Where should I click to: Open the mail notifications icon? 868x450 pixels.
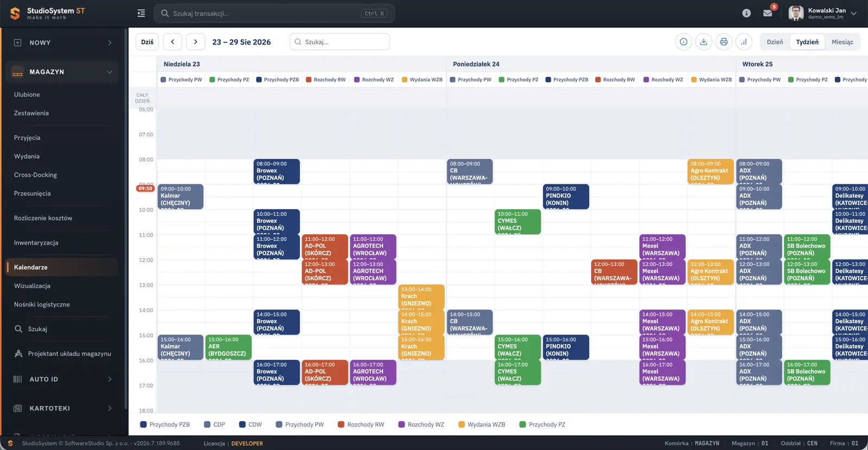(x=768, y=13)
